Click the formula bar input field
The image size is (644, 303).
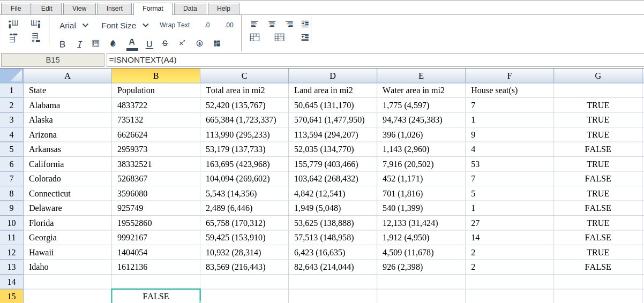(x=375, y=60)
